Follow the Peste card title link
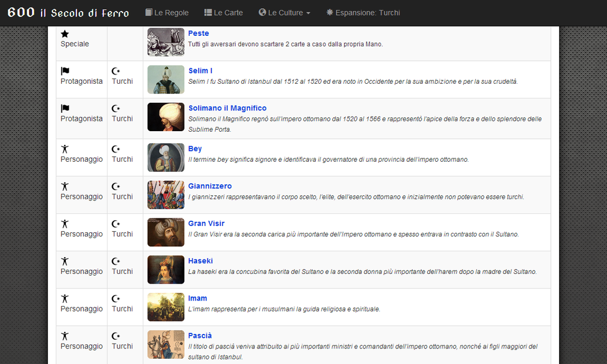The width and height of the screenshot is (607, 364). tap(198, 34)
